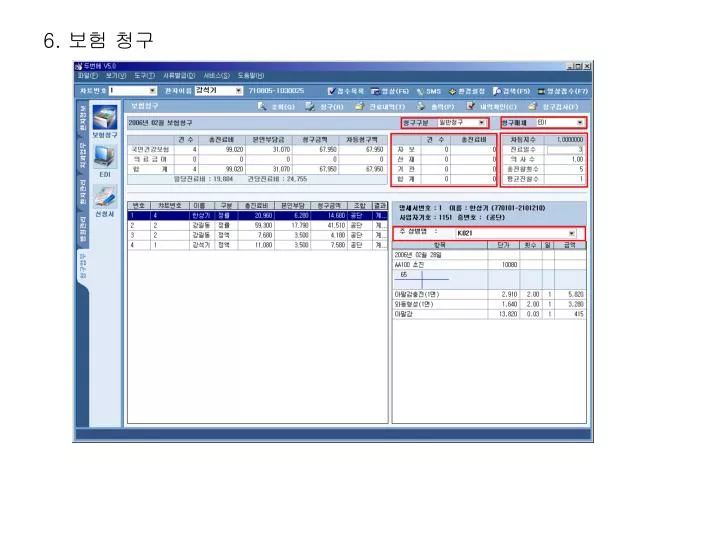Viewport: 720px width, 540px height.
Task: Click the 청구(R) claim toolbar icon
Action: tap(310, 107)
